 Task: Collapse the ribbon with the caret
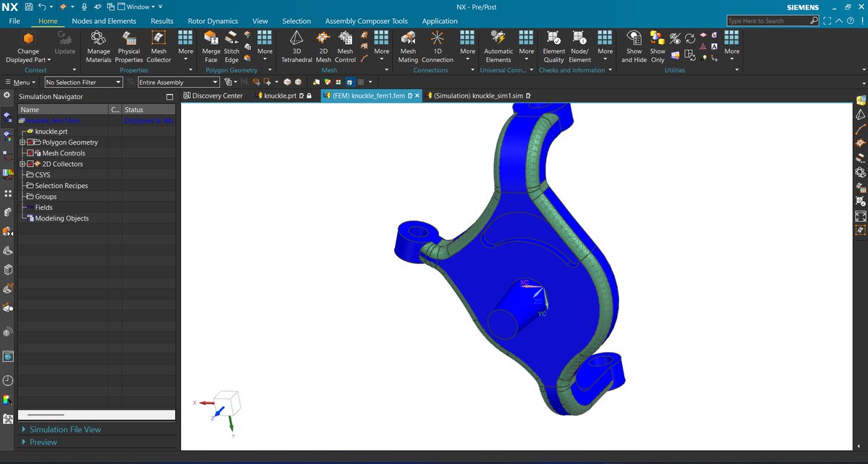[839, 21]
